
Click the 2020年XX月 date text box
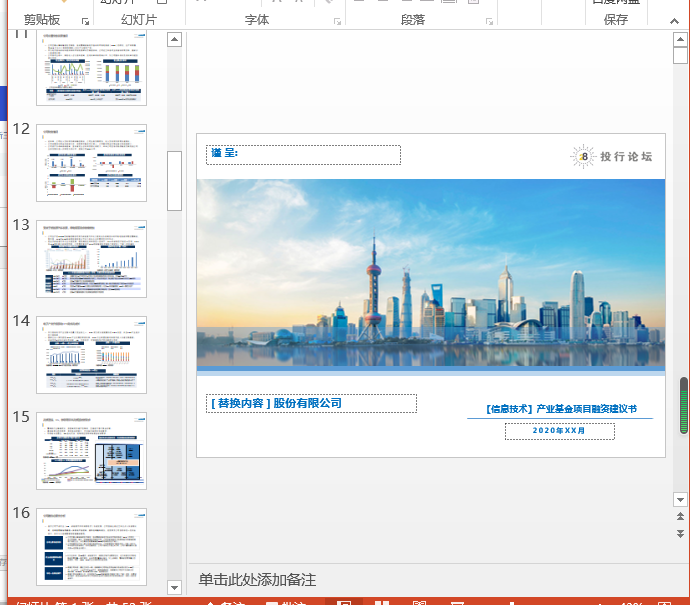[559, 431]
